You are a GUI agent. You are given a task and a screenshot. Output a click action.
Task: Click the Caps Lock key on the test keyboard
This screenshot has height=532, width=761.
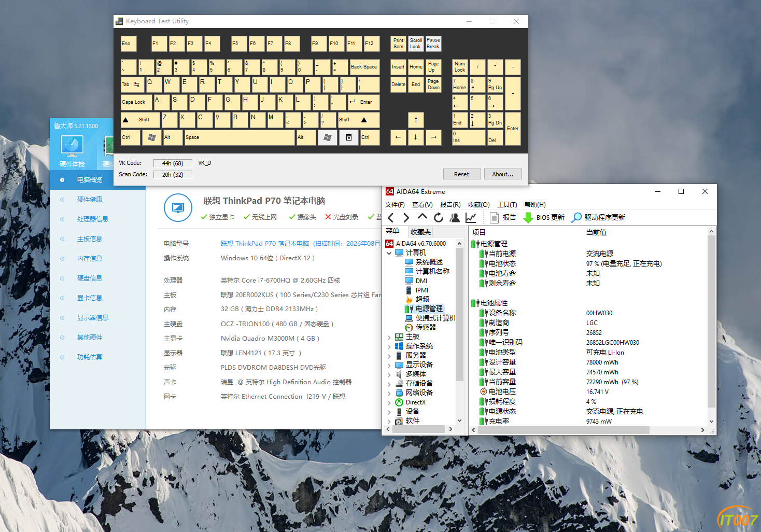tap(136, 102)
